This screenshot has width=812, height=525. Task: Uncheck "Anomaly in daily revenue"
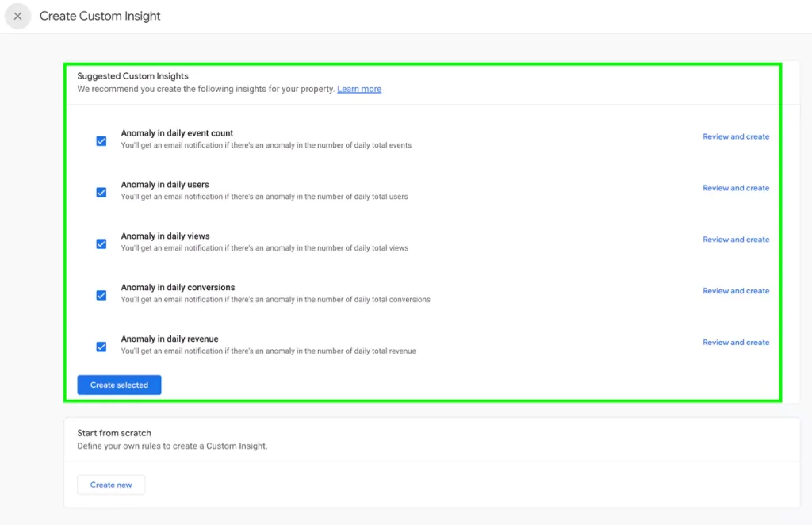tap(101, 347)
